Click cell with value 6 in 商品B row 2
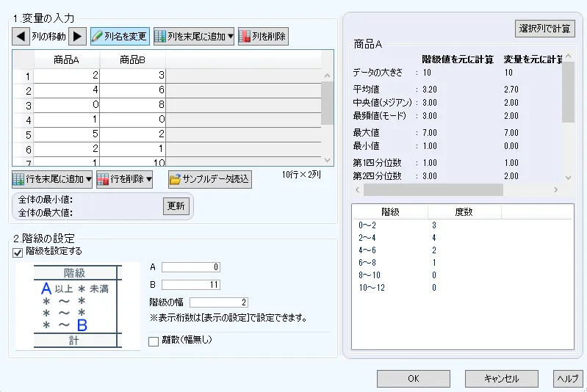Image resolution: width=587 pixels, height=392 pixels. [x=132, y=90]
